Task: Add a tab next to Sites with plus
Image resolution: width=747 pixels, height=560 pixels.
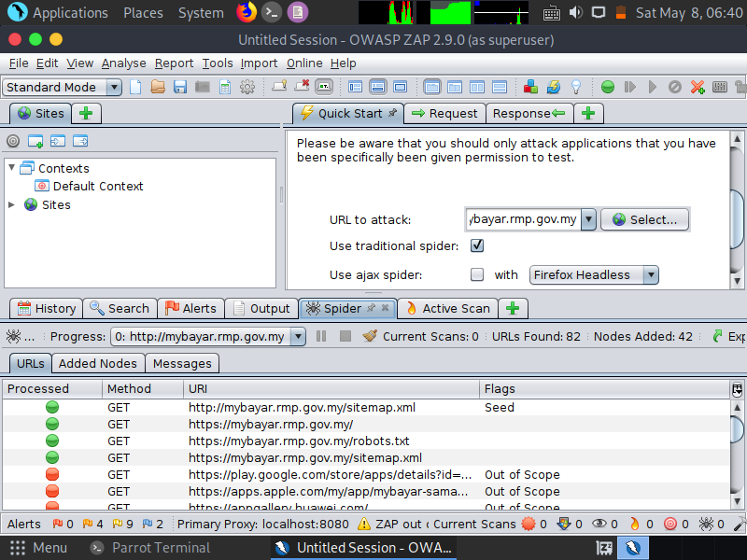Action: point(86,113)
